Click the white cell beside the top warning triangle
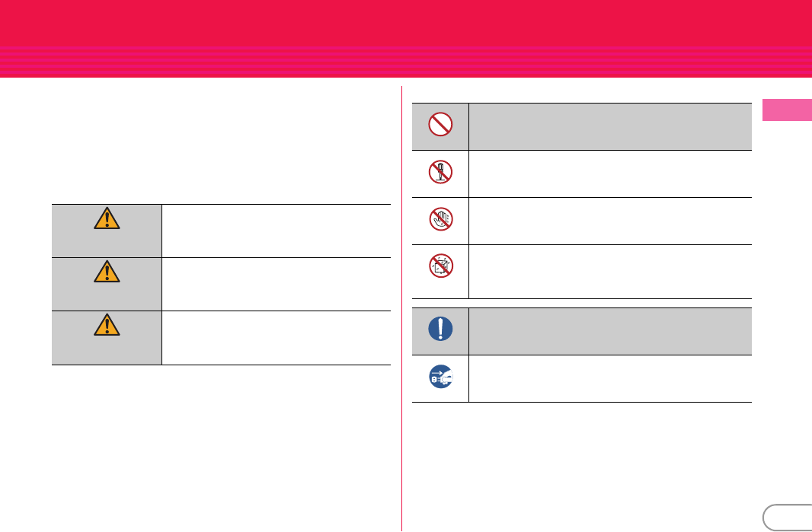 click(276, 230)
